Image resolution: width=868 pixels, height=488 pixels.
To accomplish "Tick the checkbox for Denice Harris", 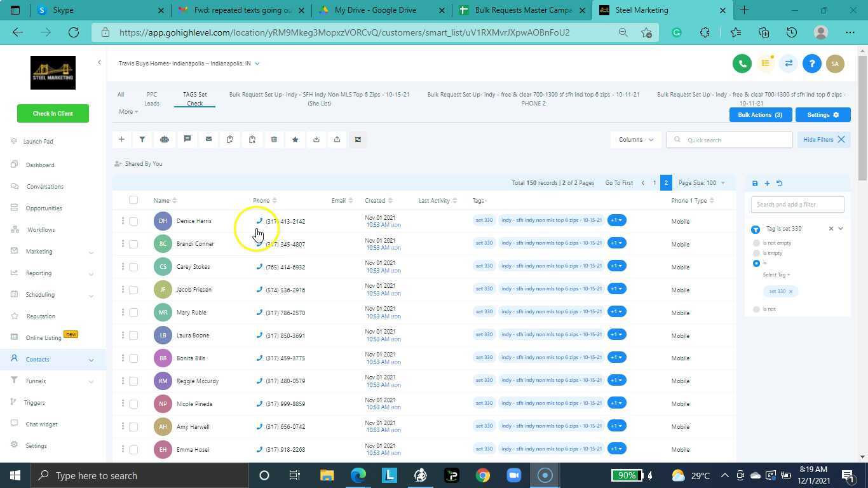I will click(133, 221).
